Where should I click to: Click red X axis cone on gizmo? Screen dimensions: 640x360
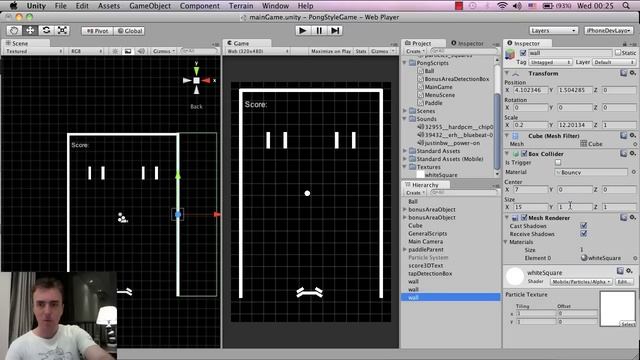coord(207,80)
